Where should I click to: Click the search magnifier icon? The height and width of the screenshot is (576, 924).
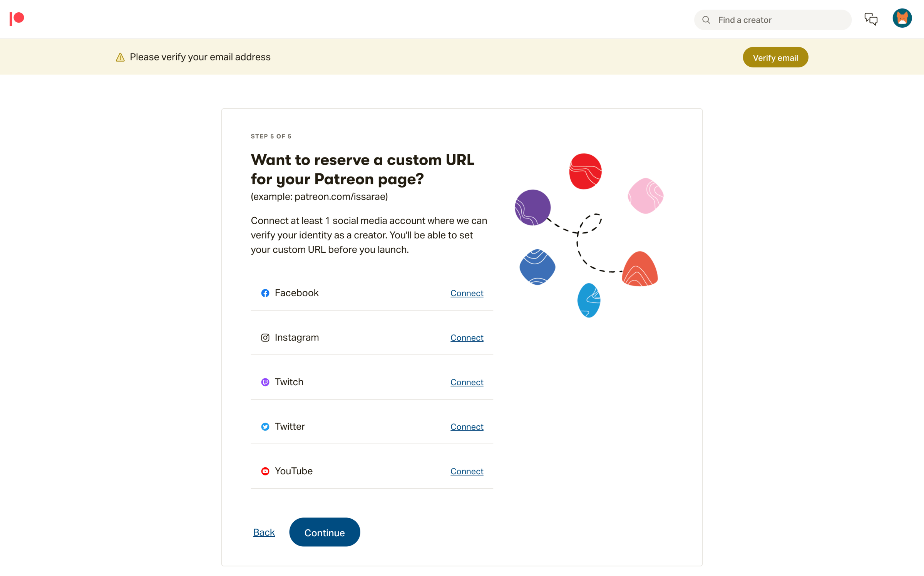(706, 20)
